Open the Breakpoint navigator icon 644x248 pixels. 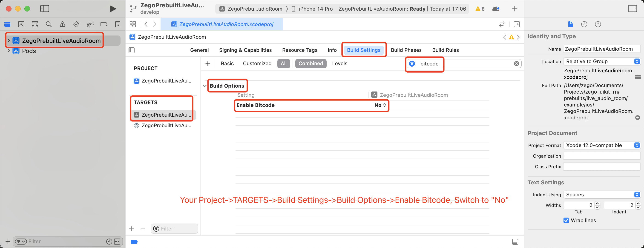pos(104,24)
